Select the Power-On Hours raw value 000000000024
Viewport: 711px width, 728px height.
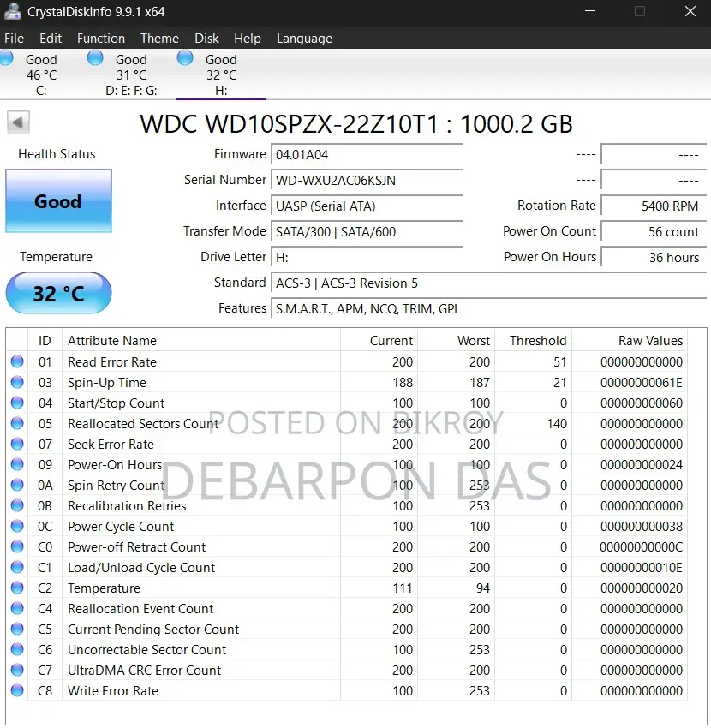[642, 464]
